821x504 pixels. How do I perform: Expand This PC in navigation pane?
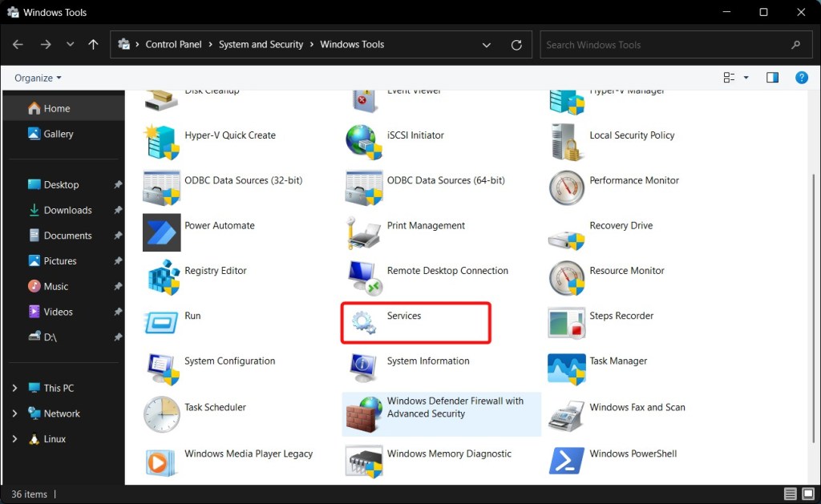[x=14, y=388]
